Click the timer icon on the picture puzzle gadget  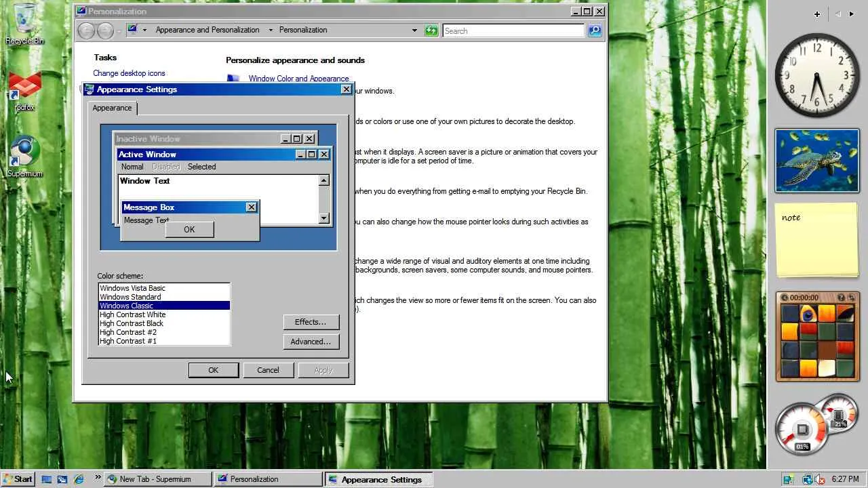(x=785, y=298)
